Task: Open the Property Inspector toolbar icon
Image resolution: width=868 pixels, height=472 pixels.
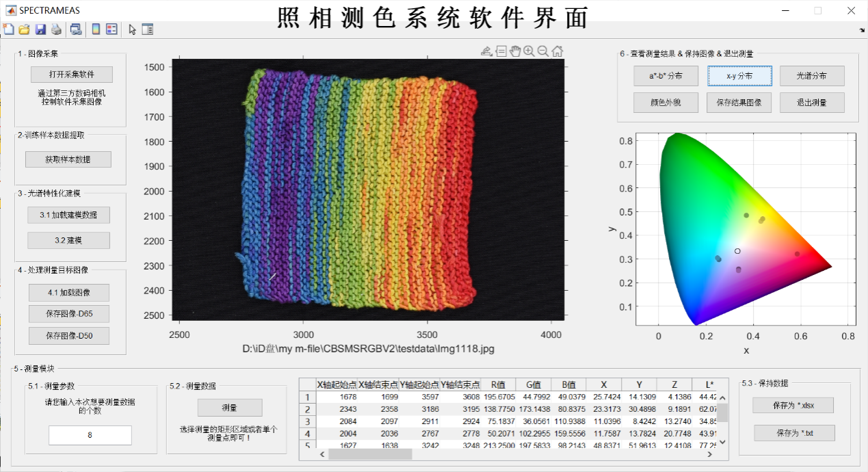Action: [147, 29]
